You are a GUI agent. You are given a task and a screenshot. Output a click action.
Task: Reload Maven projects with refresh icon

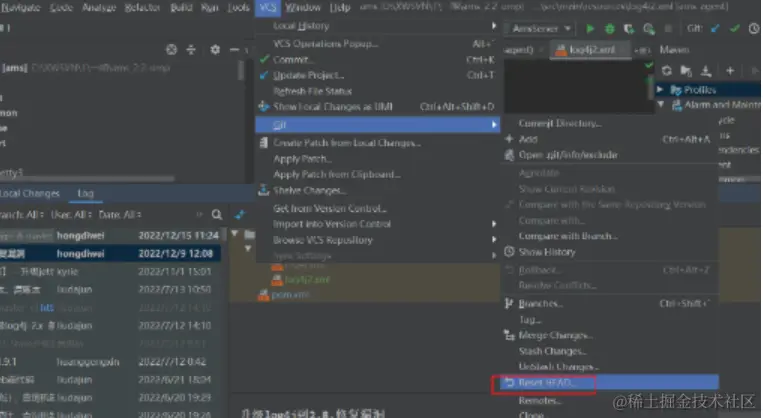tap(667, 71)
